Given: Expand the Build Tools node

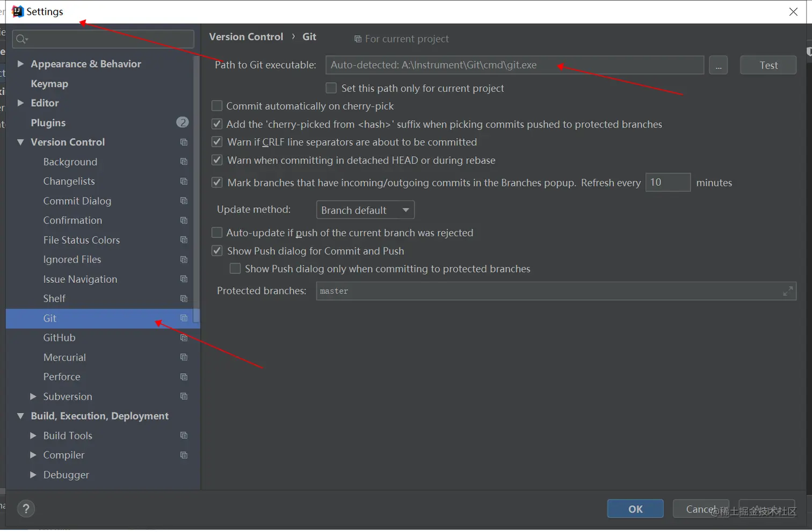Looking at the screenshot, I should [33, 435].
